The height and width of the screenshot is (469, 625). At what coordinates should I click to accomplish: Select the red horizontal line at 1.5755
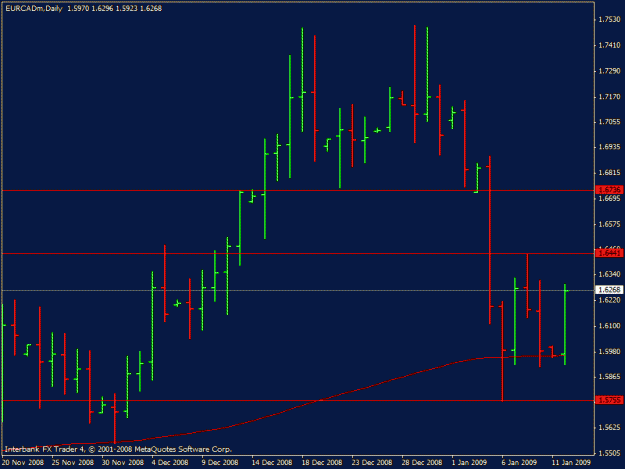point(298,400)
